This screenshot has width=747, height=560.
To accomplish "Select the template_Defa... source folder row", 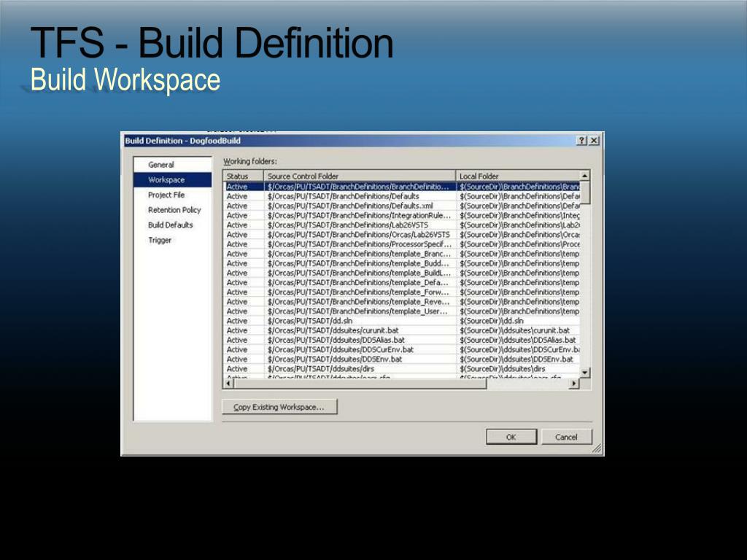I will click(x=402, y=282).
